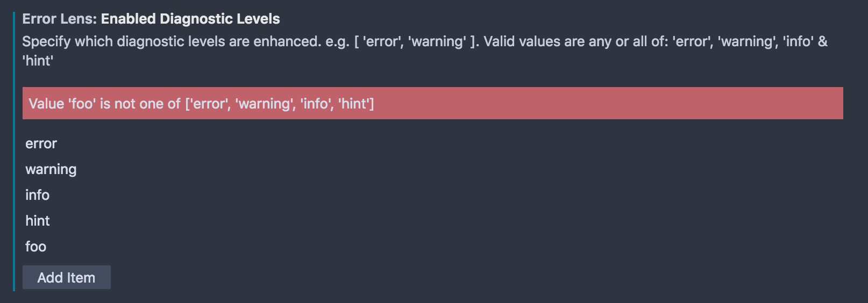Click 'is not one of' in error message
Screen dimensions: 868x303
pyautogui.click(x=140, y=104)
